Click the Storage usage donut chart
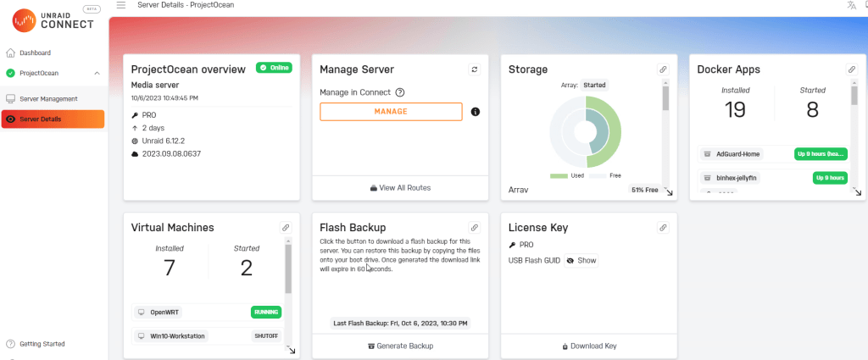 point(586,131)
